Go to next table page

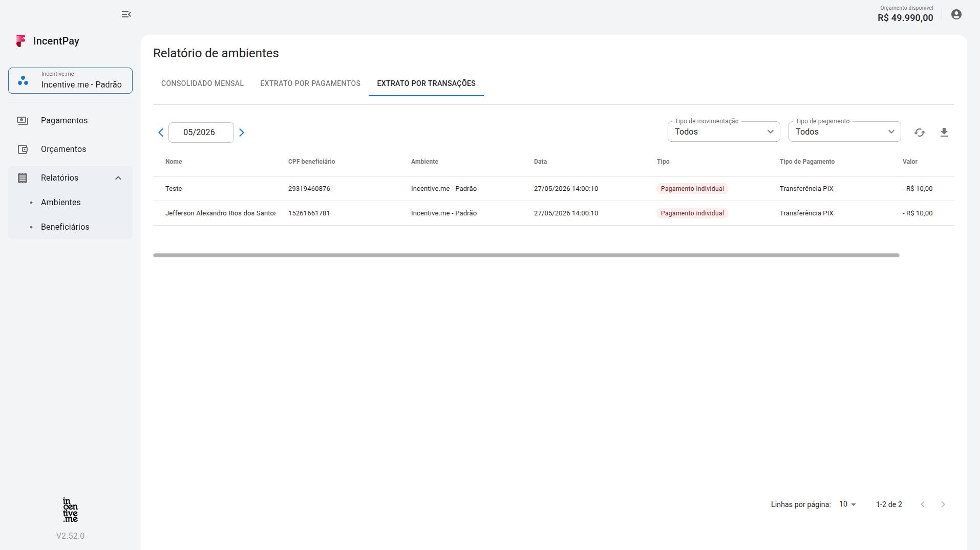click(943, 504)
